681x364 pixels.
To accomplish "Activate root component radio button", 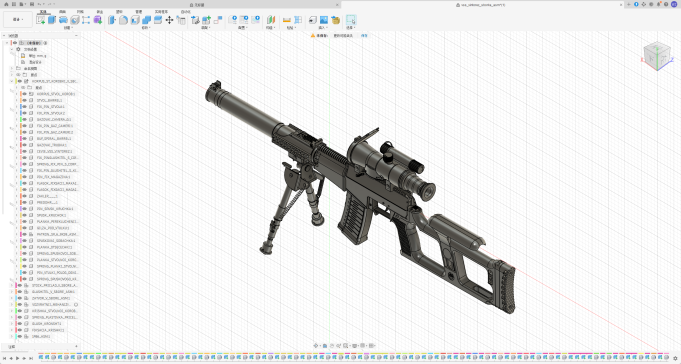I will click(x=45, y=43).
